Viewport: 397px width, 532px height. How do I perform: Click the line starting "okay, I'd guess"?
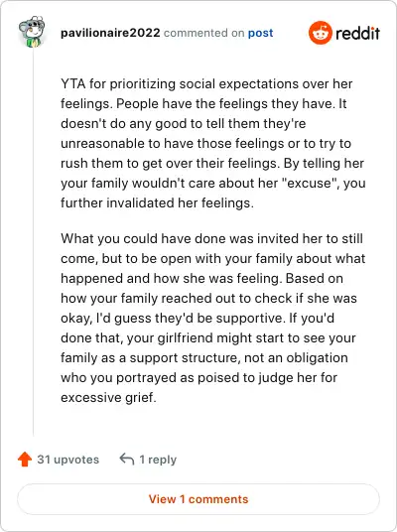(198, 319)
